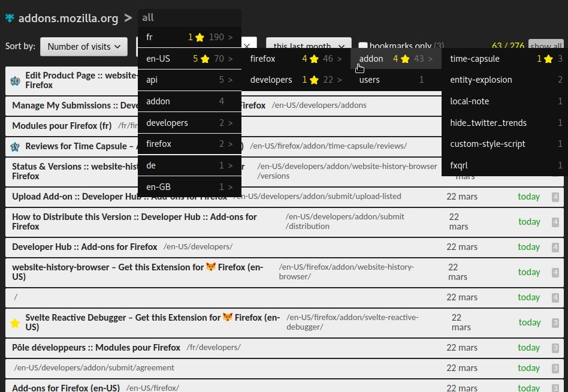The image size is (568, 392).
Task: Choose firefox entry with 2 visits
Action: [189, 144]
